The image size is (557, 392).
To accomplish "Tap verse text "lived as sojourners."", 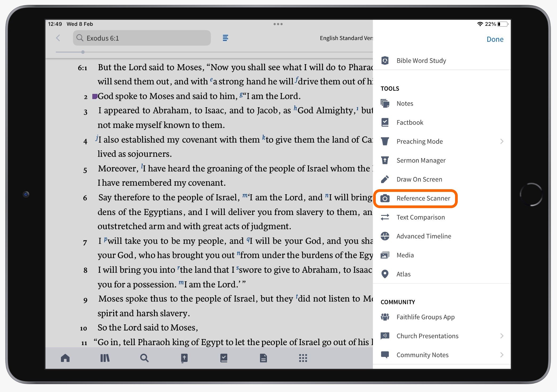I will click(x=135, y=154).
